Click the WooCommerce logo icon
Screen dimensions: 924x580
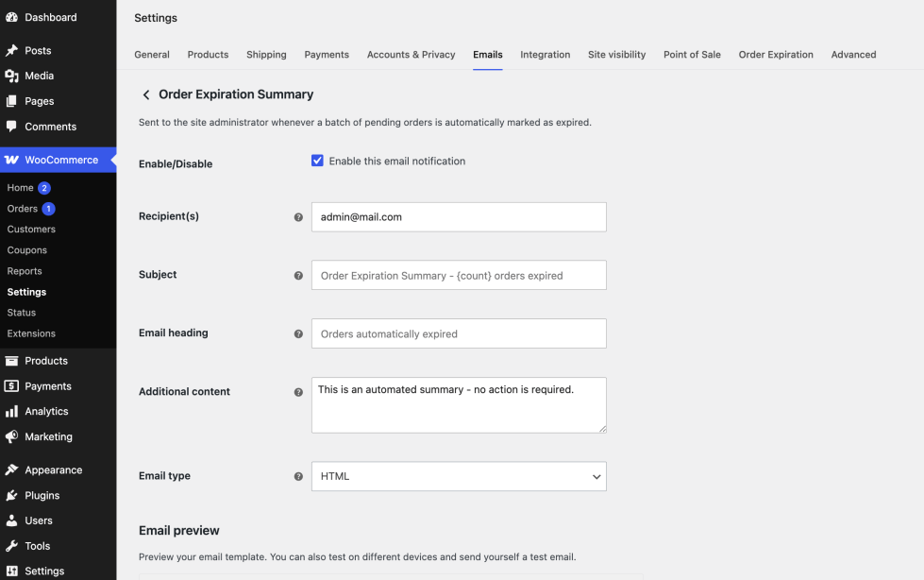[11, 160]
